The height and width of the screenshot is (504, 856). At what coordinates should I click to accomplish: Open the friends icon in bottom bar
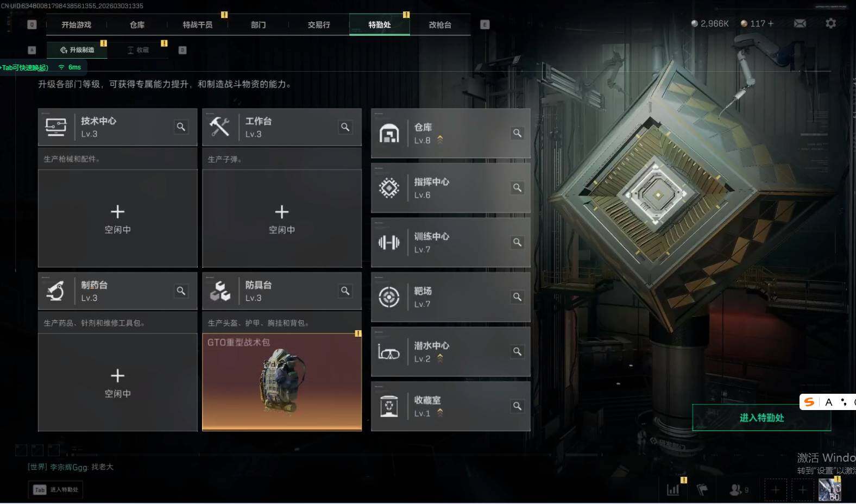[x=735, y=489]
